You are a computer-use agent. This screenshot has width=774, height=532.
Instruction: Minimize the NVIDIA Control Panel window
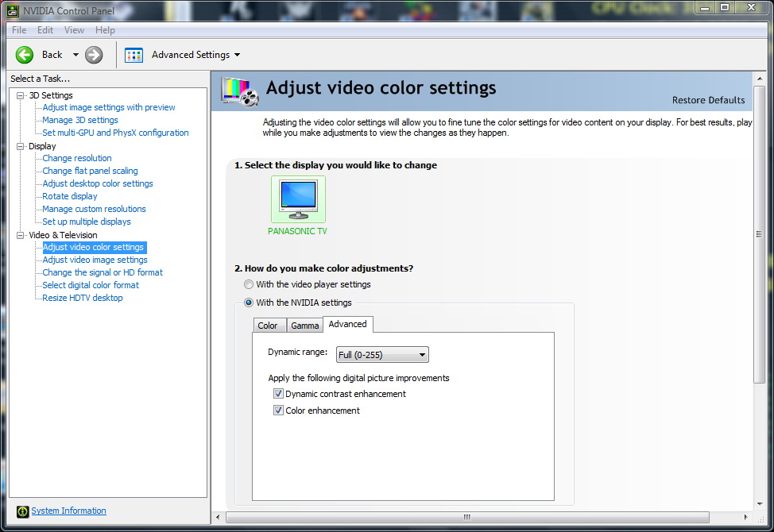coord(704,7)
